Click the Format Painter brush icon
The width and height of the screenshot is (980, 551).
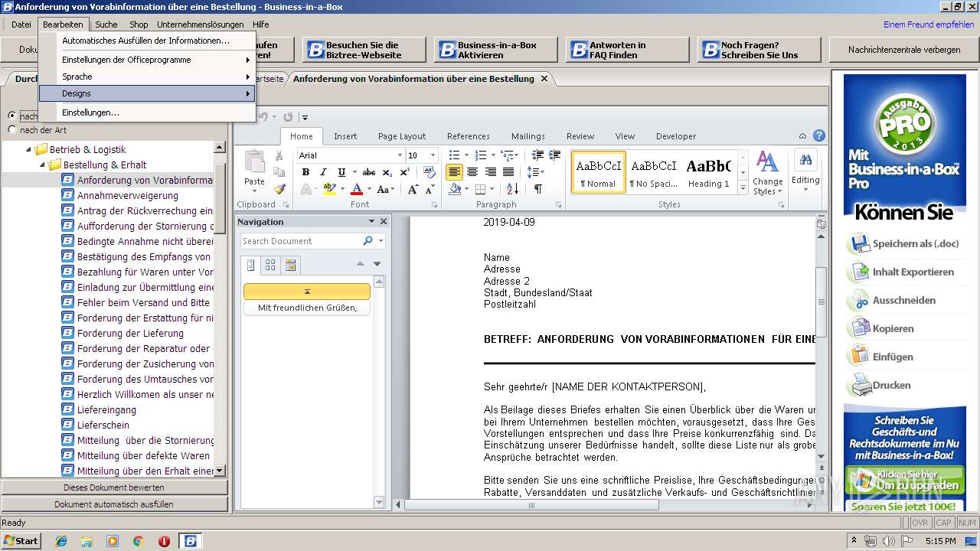coord(279,189)
